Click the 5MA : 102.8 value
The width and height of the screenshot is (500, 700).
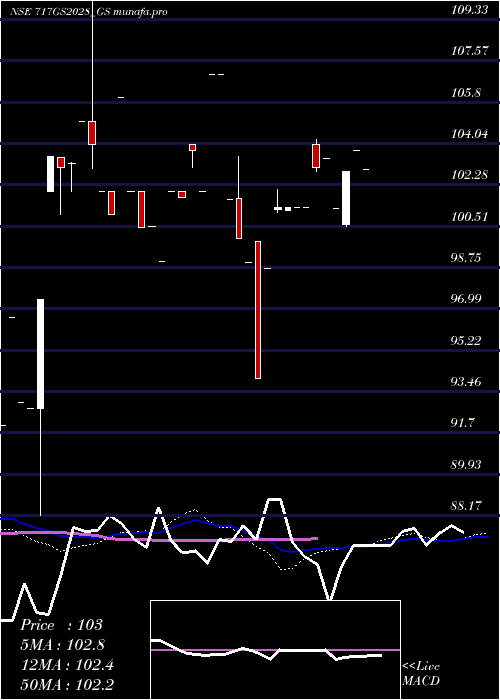(x=63, y=645)
